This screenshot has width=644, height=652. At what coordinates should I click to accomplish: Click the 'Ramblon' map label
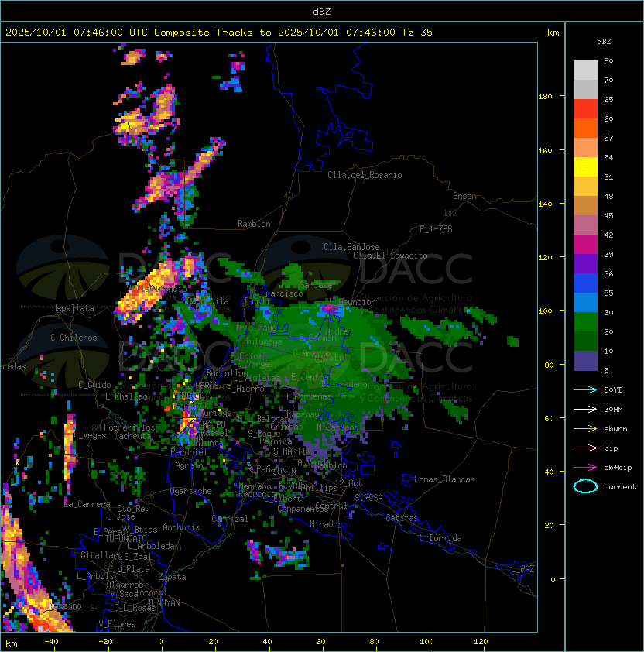pyautogui.click(x=254, y=224)
